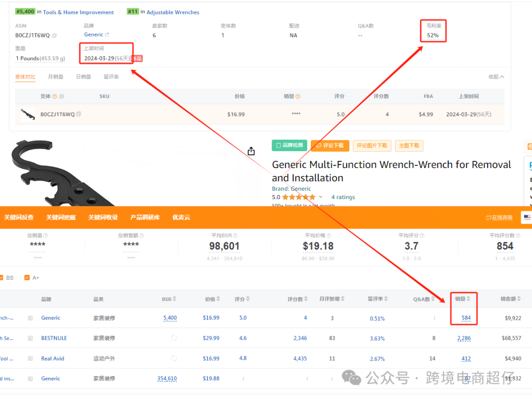Click the 在线咨询 chat icon
This screenshot has height=399, width=532.
tap(489, 218)
